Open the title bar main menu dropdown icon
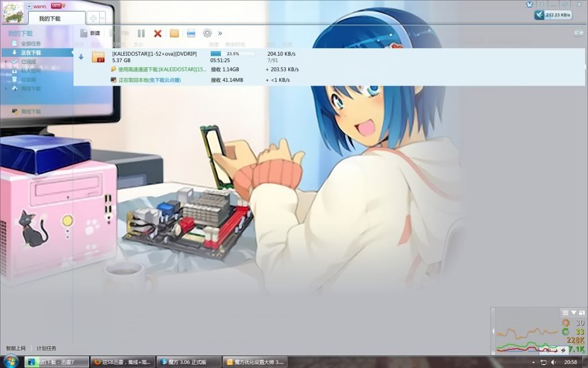Screen dimensions: 588x368 [x=542, y=4]
